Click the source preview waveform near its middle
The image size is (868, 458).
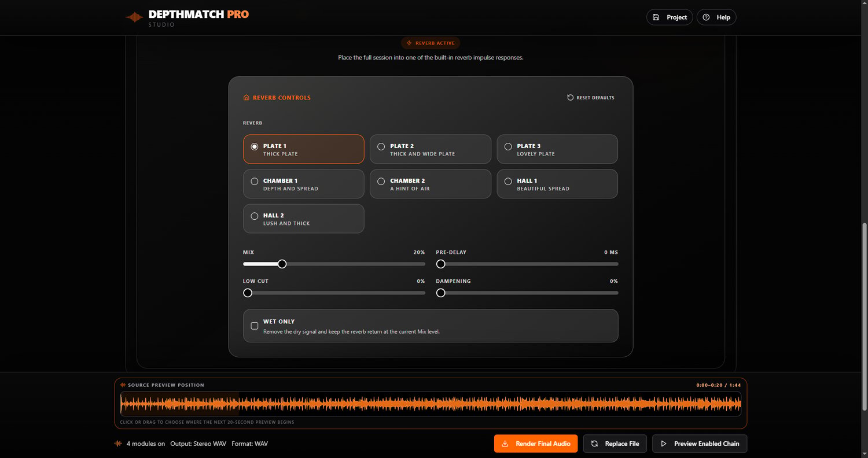pyautogui.click(x=431, y=404)
